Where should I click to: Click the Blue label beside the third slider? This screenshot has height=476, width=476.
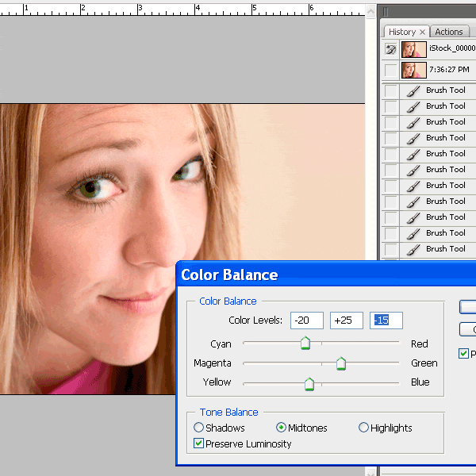[420, 382]
